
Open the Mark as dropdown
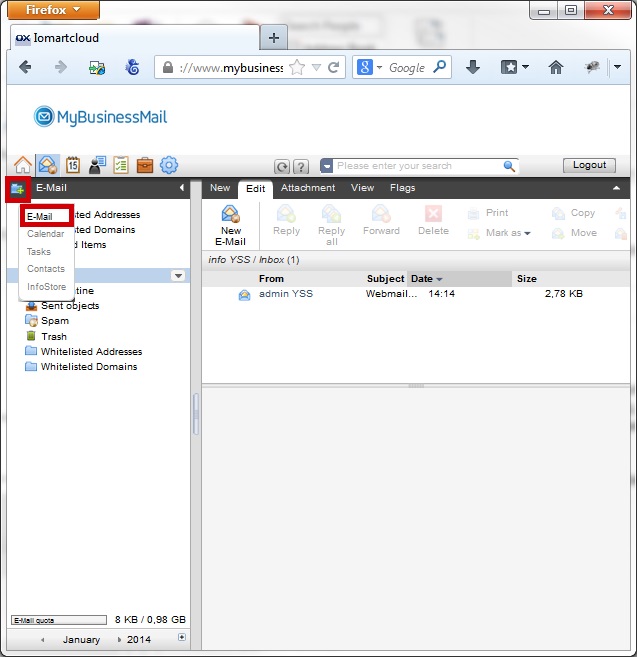pyautogui.click(x=507, y=233)
